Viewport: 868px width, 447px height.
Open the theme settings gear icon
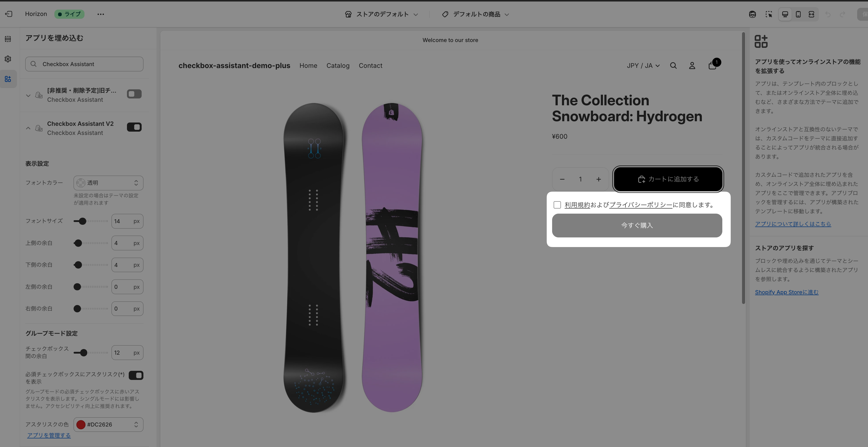8,59
